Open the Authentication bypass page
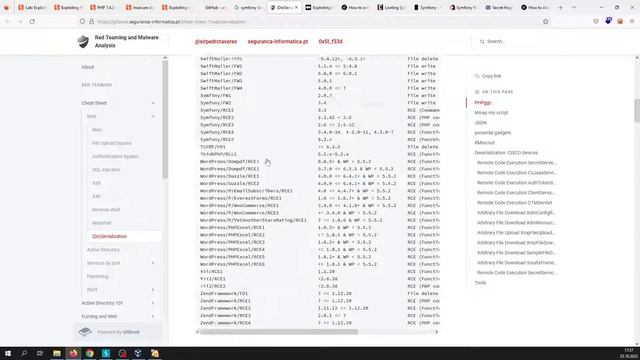This screenshot has width=640, height=360. pos(115,156)
